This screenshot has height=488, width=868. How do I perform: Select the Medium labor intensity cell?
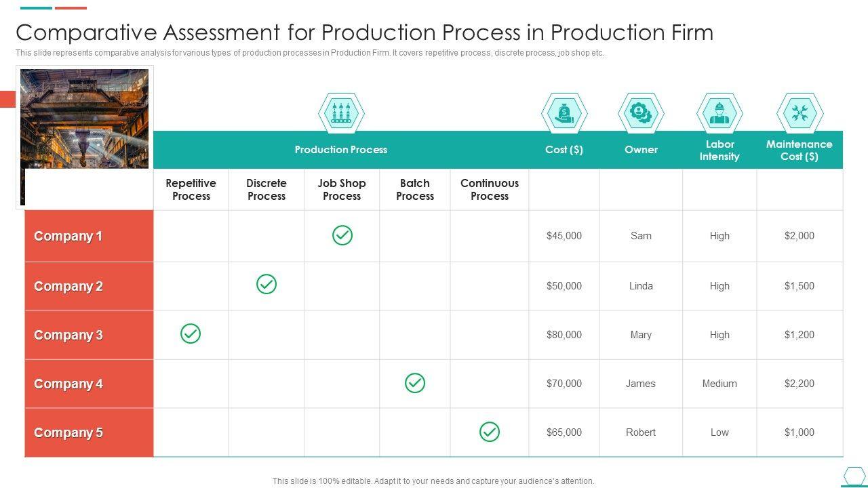coord(719,384)
